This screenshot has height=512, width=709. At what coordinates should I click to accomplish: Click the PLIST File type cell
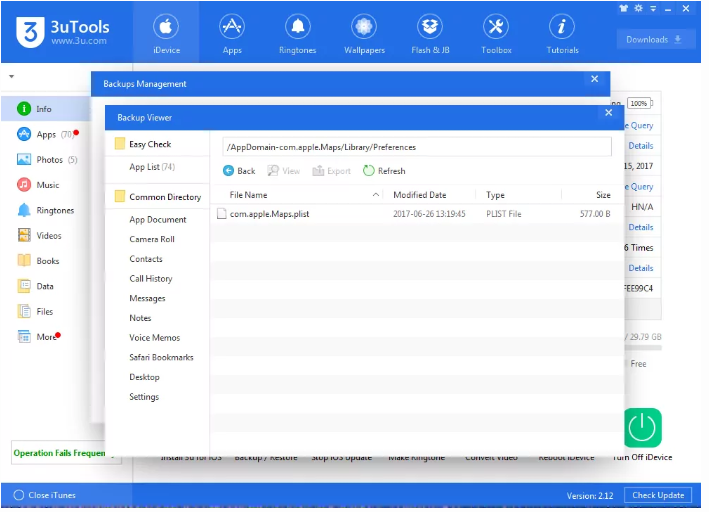(x=504, y=214)
